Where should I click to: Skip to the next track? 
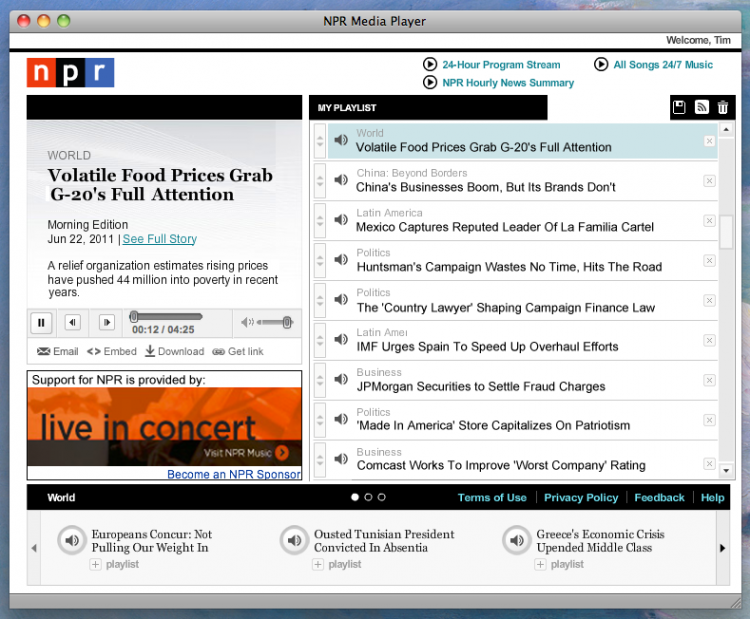pos(106,322)
